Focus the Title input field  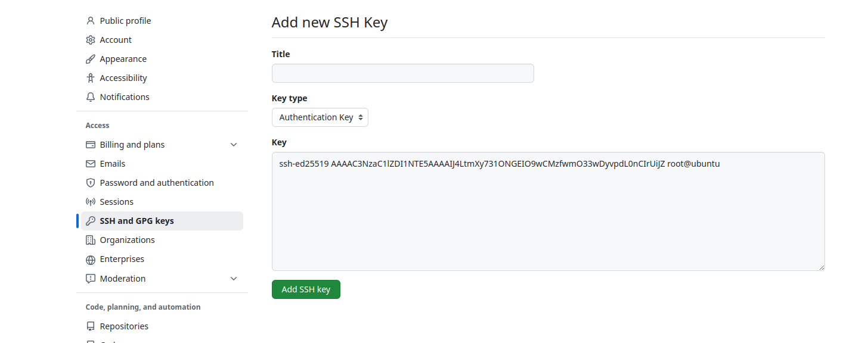tap(402, 73)
